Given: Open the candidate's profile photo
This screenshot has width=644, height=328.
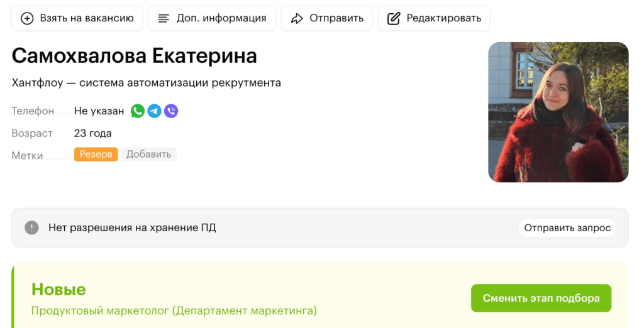Looking at the screenshot, I should coord(558,112).
